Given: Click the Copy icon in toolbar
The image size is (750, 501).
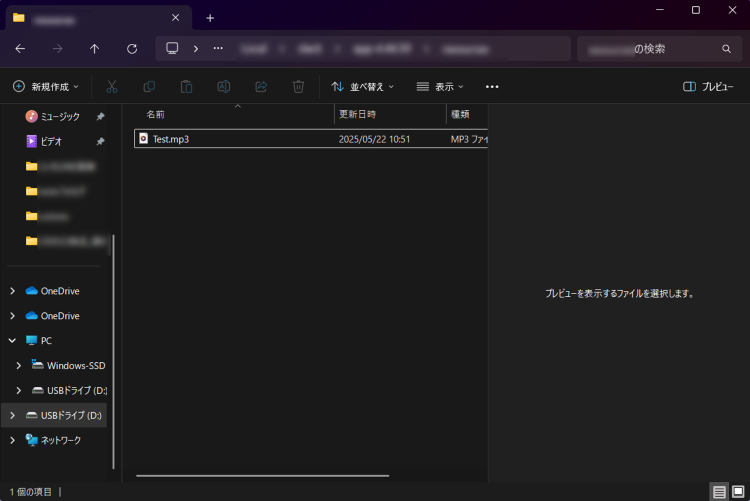Looking at the screenshot, I should [x=149, y=87].
